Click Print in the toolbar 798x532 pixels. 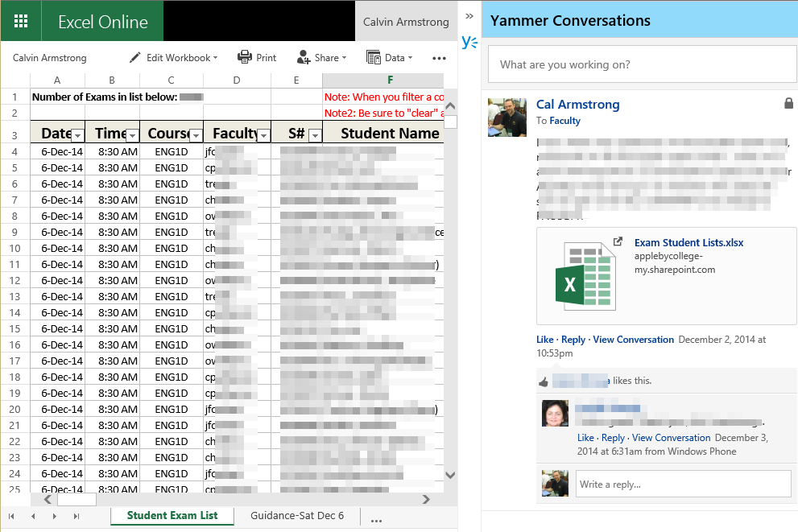(x=257, y=57)
